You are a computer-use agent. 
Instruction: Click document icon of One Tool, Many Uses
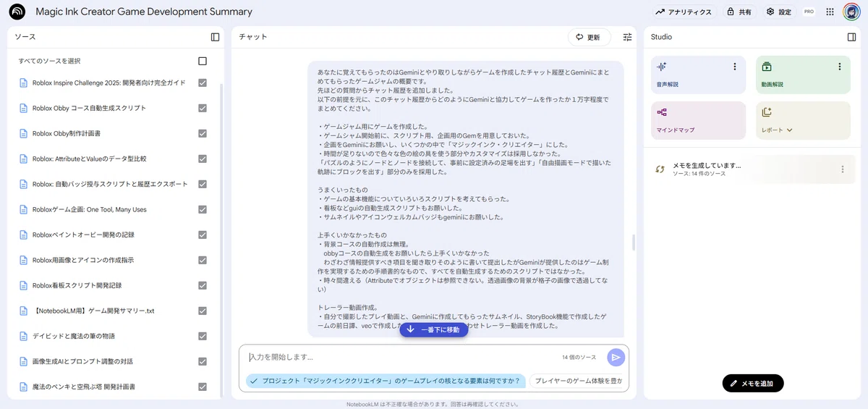(23, 209)
